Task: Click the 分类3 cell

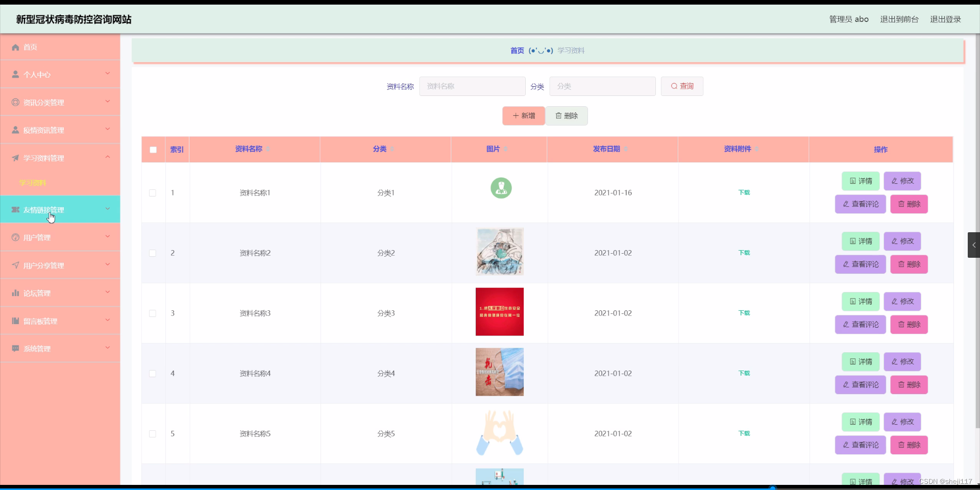Action: click(x=386, y=313)
